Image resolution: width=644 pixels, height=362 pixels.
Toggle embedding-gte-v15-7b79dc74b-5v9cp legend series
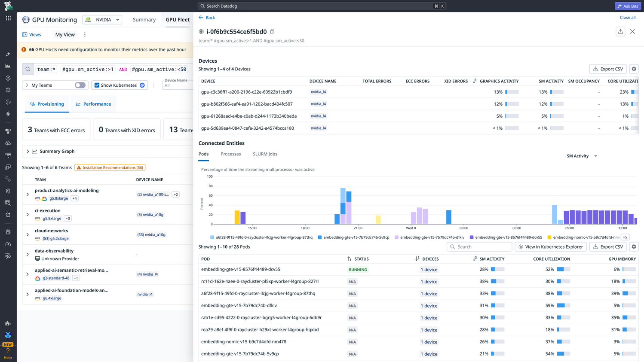click(353, 237)
